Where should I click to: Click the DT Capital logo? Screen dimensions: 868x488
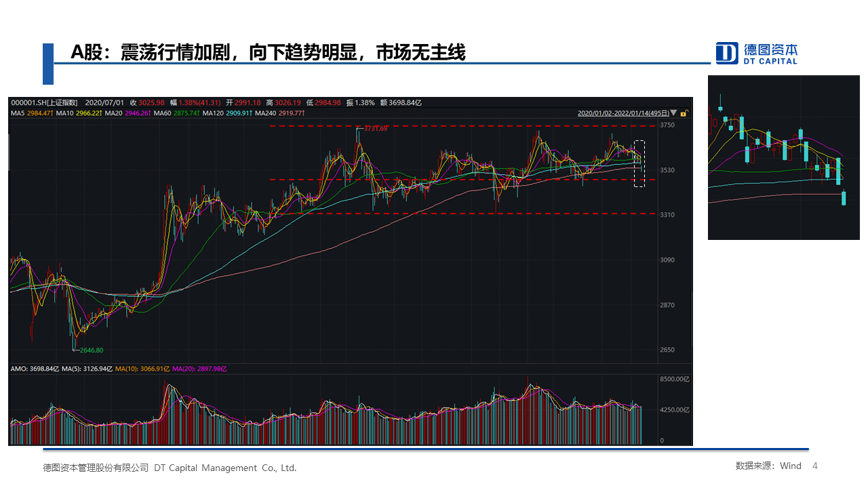[x=757, y=53]
